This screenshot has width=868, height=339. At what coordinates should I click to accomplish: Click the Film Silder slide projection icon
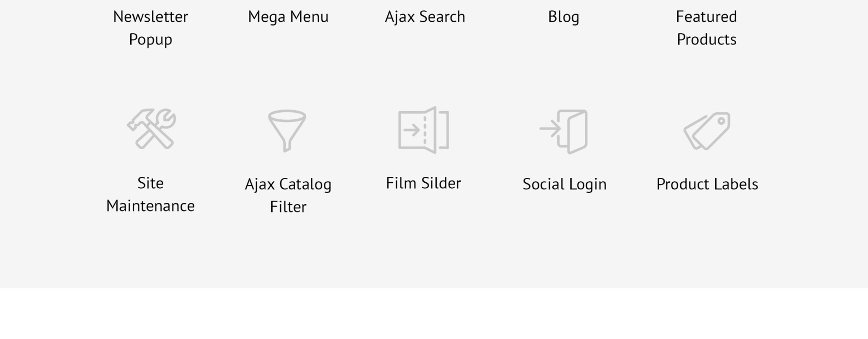click(424, 130)
